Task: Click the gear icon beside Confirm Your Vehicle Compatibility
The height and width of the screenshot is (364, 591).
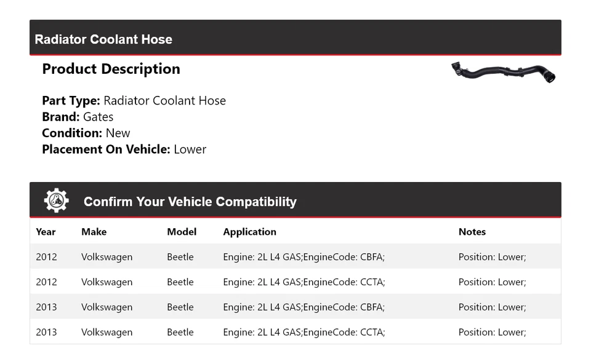Action: 56,200
